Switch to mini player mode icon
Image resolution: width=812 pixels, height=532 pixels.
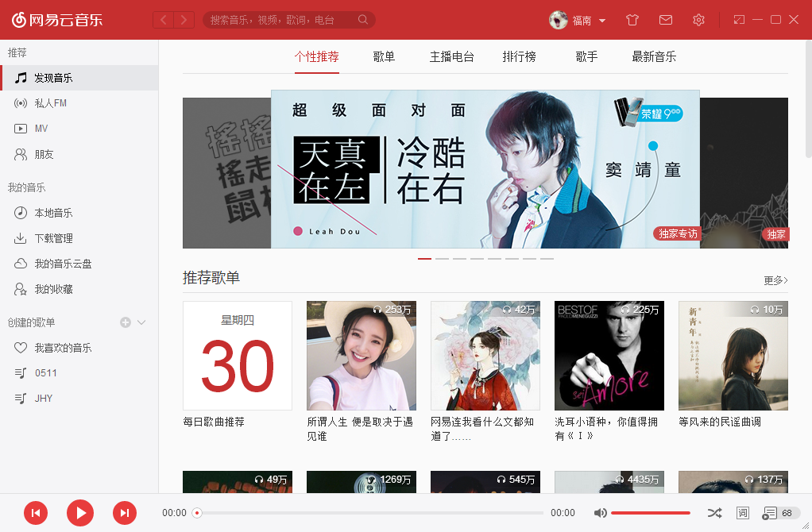739,20
